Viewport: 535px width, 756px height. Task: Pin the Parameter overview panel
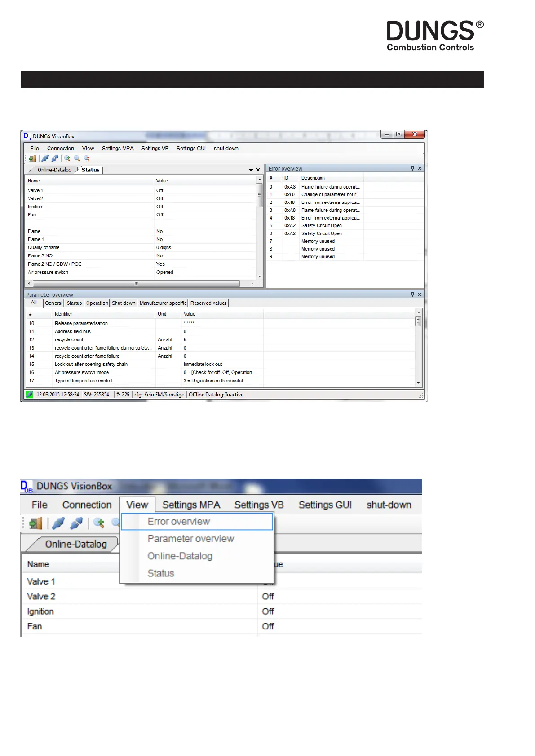pos(412,294)
